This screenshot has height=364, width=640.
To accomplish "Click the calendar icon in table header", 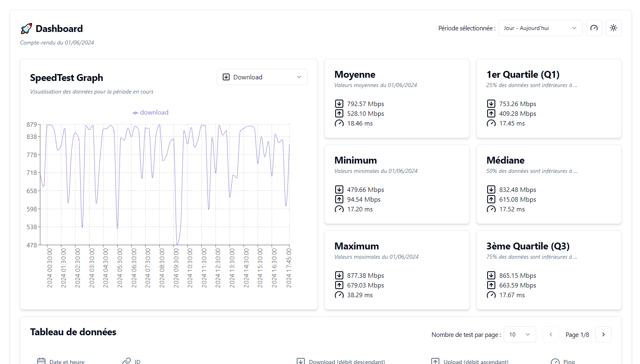I will click(41, 361).
